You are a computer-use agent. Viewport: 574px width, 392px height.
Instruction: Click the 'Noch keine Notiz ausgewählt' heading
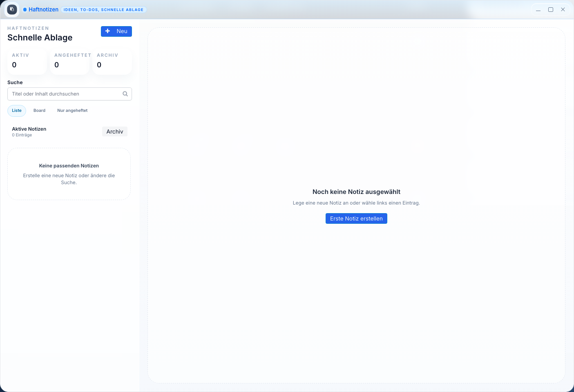click(x=356, y=192)
